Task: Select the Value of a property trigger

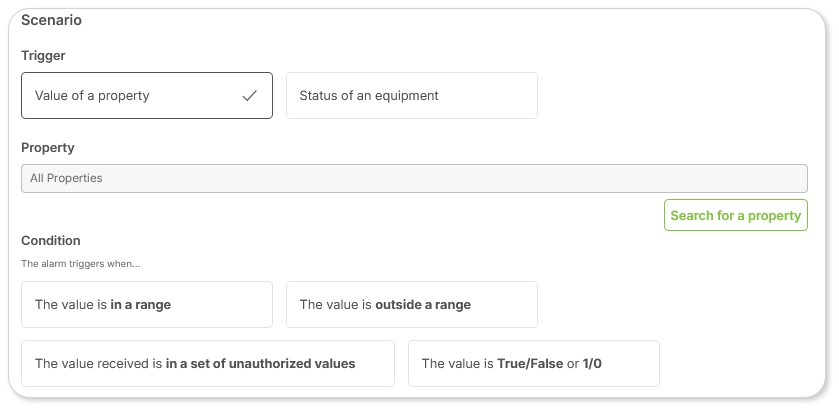Action: coord(147,95)
